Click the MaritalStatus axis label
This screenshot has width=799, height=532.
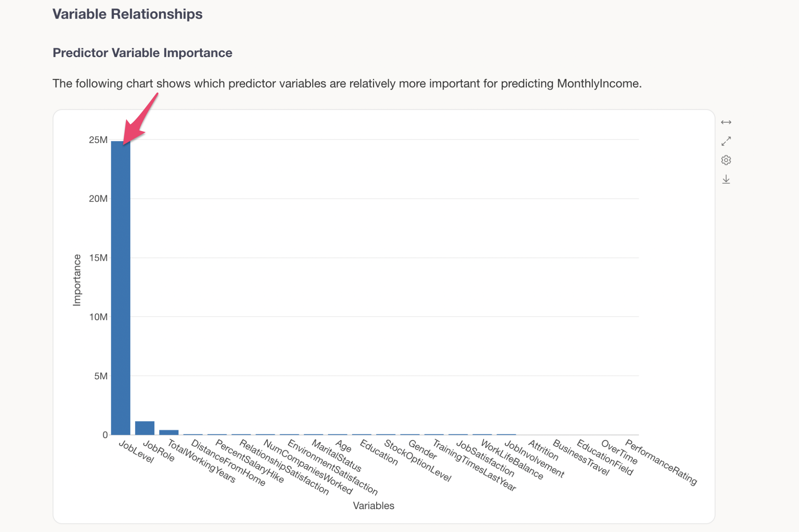click(336, 456)
